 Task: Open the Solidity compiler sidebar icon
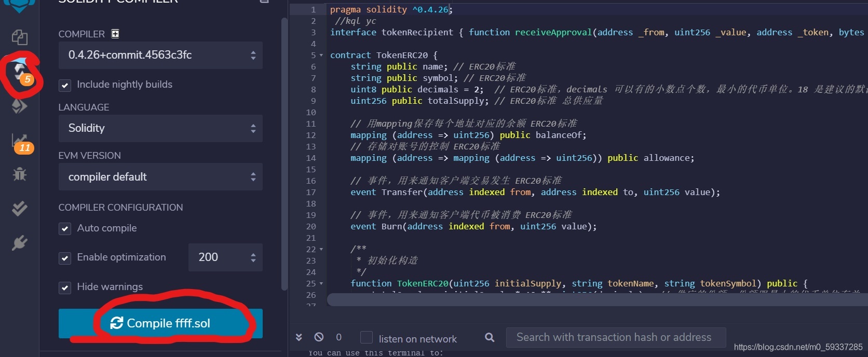(20, 71)
